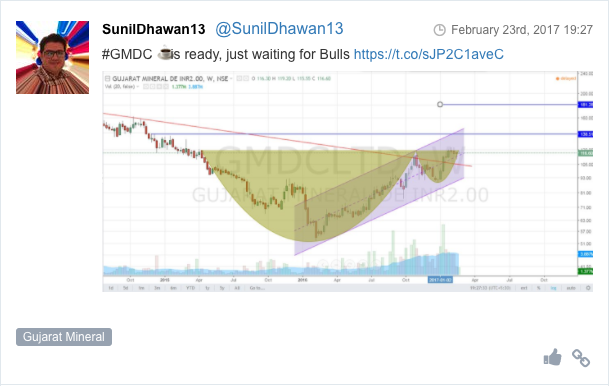Click the Gujarat Mineral tag
The height and width of the screenshot is (386, 611).
pyautogui.click(x=64, y=337)
